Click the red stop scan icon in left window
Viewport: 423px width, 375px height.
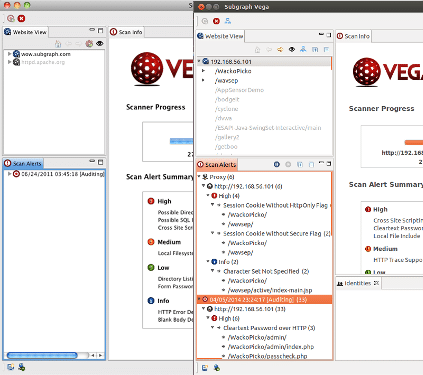(x=21, y=19)
